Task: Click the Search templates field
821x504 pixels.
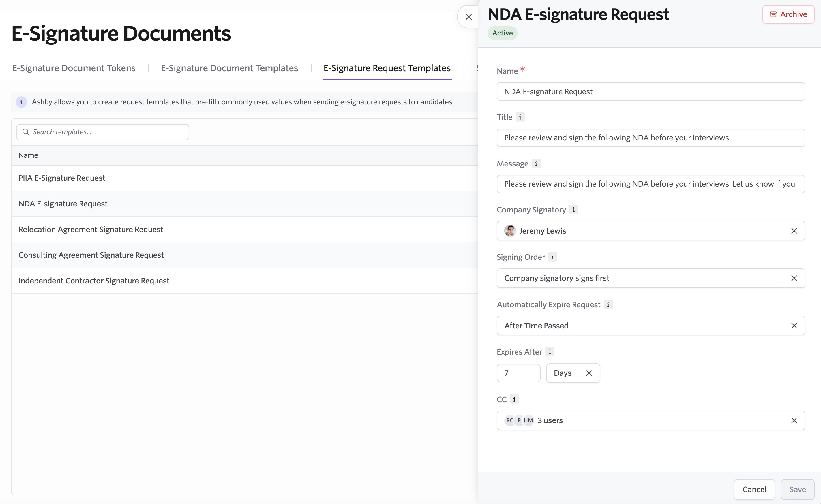Action: (103, 132)
